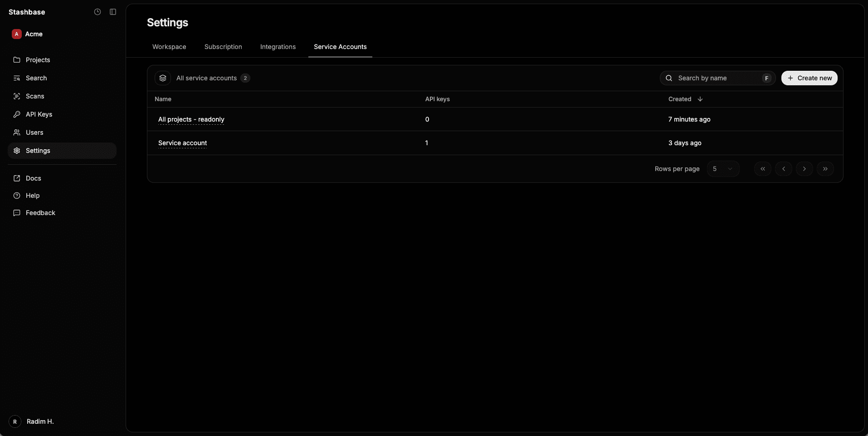Viewport: 868px width, 436px height.
Task: Switch to the Workspace tab
Action: pyautogui.click(x=169, y=47)
